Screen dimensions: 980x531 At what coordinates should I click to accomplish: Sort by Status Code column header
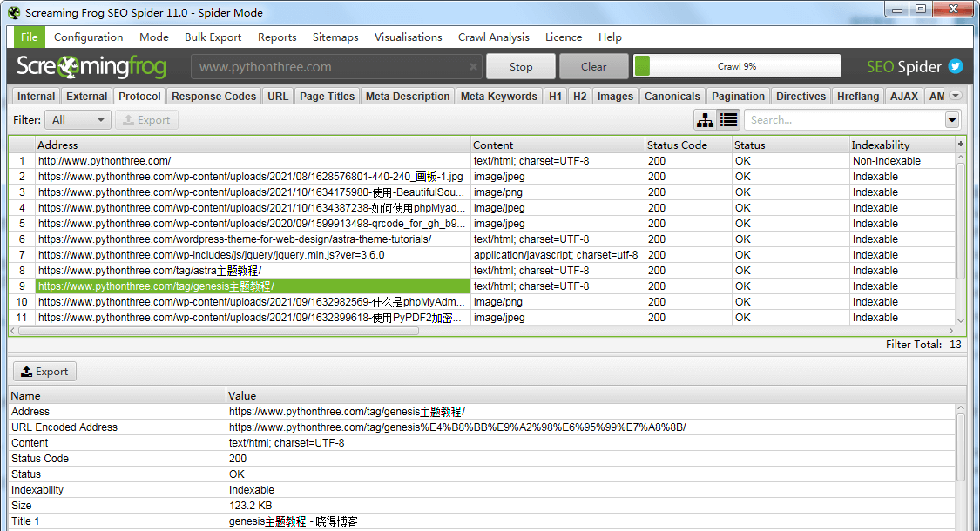point(688,145)
